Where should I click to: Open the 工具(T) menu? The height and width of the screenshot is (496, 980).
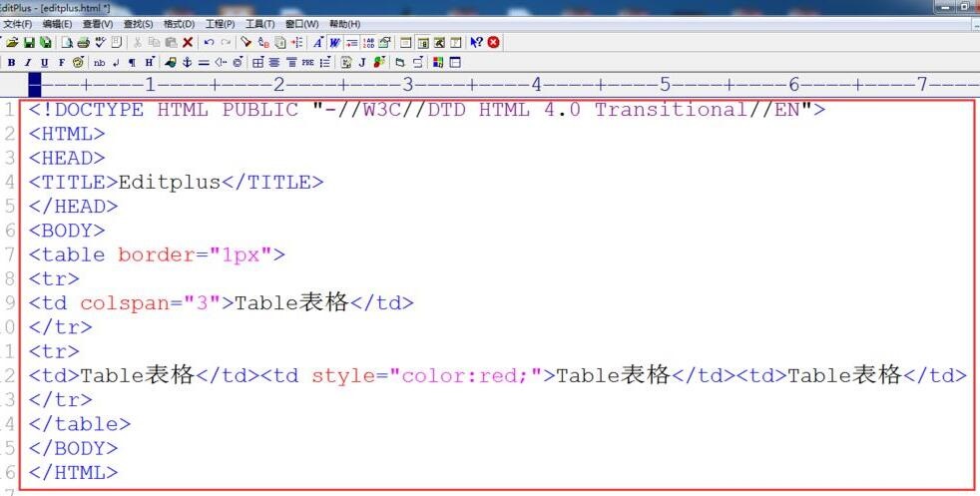tap(260, 24)
